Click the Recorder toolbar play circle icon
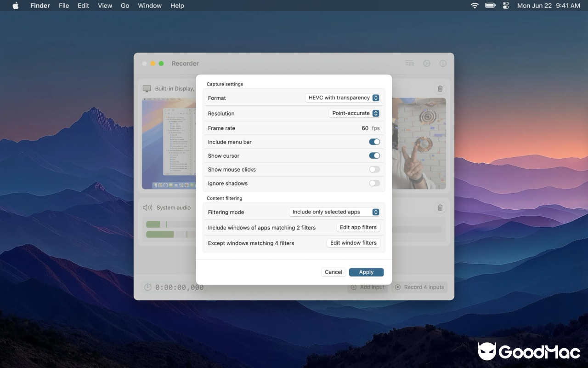Screen dimensions: 588x368 click(427, 63)
